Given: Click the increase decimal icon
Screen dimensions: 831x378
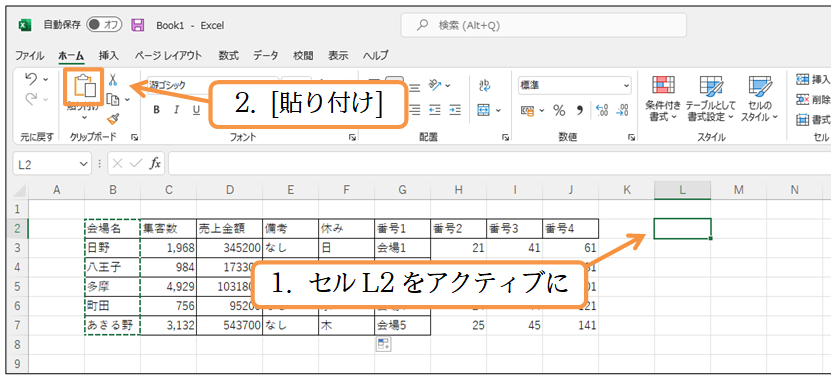Looking at the screenshot, I should pyautogui.click(x=602, y=110).
